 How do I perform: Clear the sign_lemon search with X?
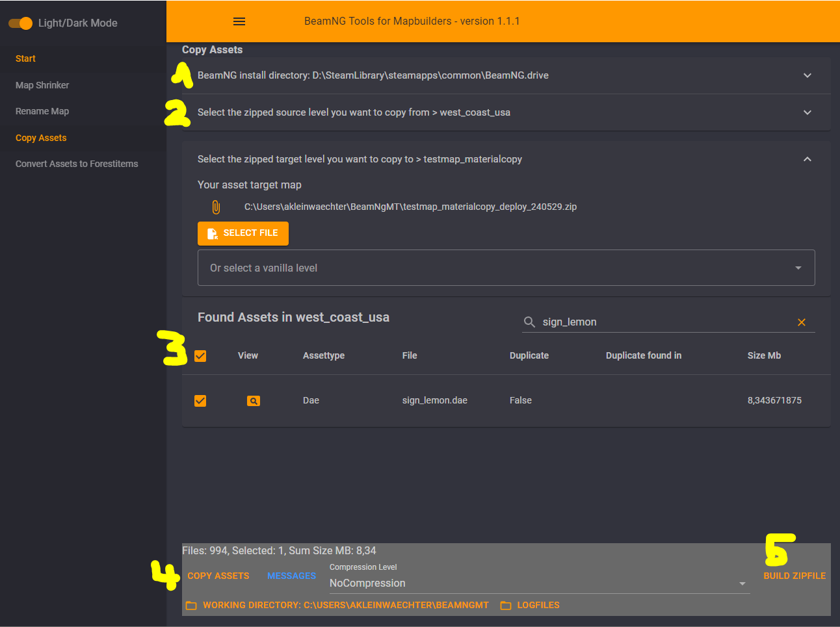802,322
